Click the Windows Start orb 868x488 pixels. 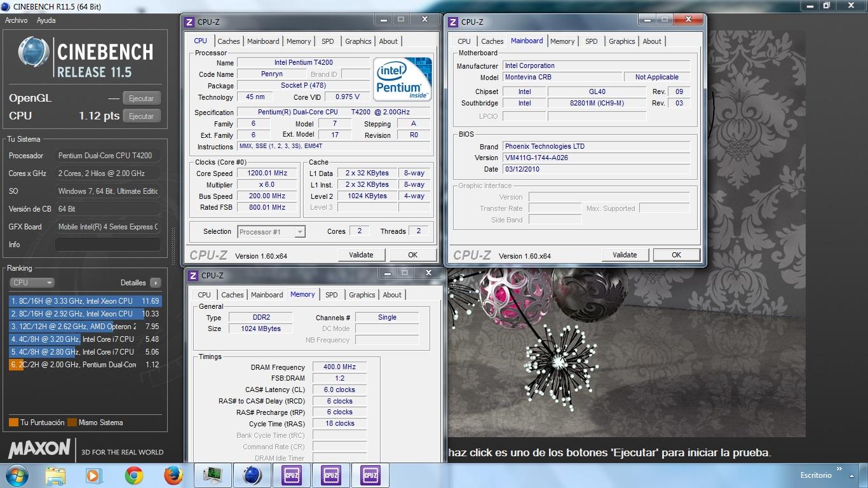pos(16,475)
